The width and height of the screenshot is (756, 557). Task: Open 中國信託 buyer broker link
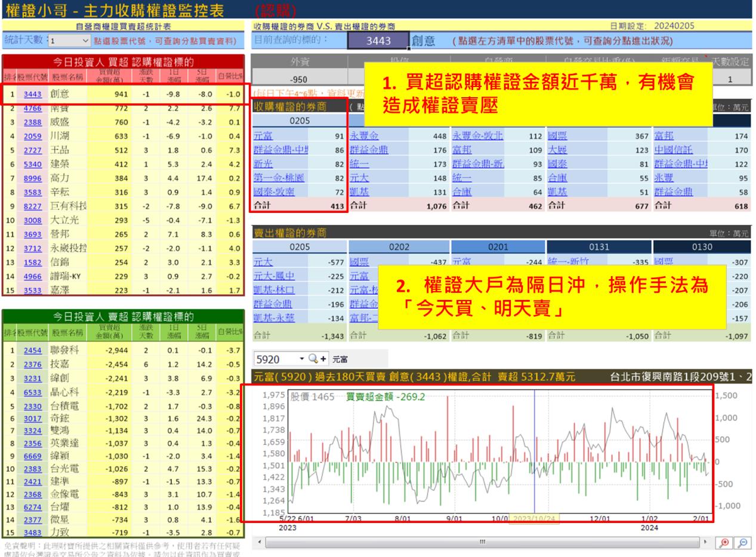click(674, 150)
